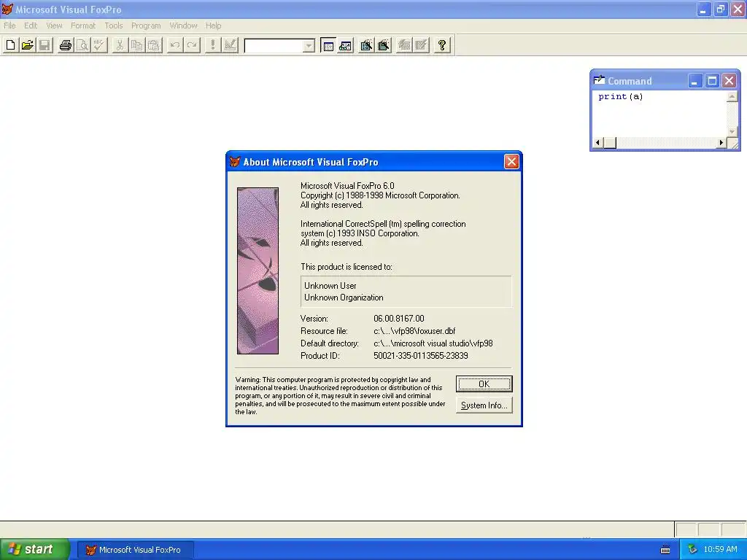Minimize the main FoxPro window

[x=703, y=9]
